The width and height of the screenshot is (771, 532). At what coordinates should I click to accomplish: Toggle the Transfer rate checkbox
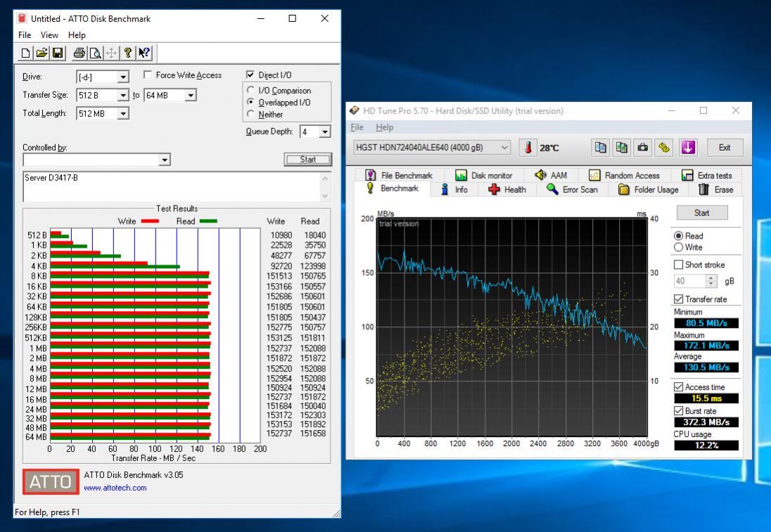[679, 300]
